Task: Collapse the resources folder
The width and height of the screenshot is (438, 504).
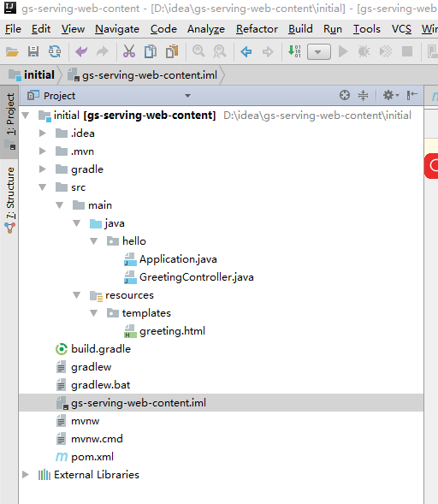Action: point(76,295)
